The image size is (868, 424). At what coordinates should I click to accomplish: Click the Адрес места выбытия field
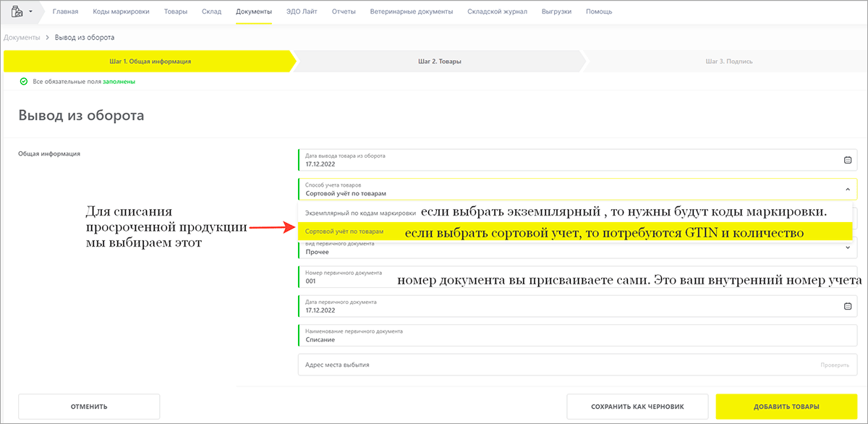(578, 365)
